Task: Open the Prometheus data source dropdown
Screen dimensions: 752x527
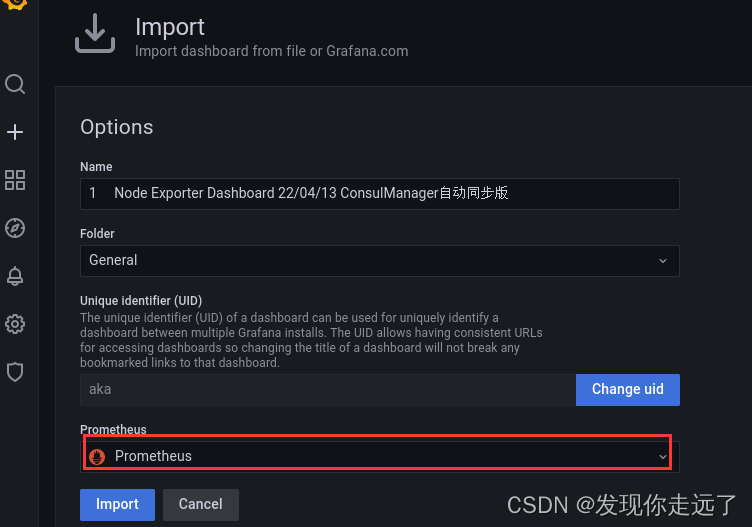Action: point(379,457)
